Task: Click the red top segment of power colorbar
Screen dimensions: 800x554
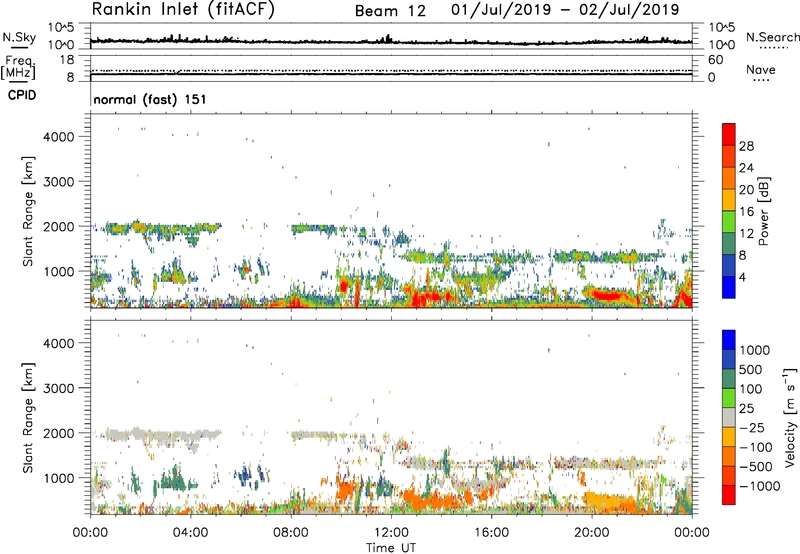Action: click(x=729, y=134)
